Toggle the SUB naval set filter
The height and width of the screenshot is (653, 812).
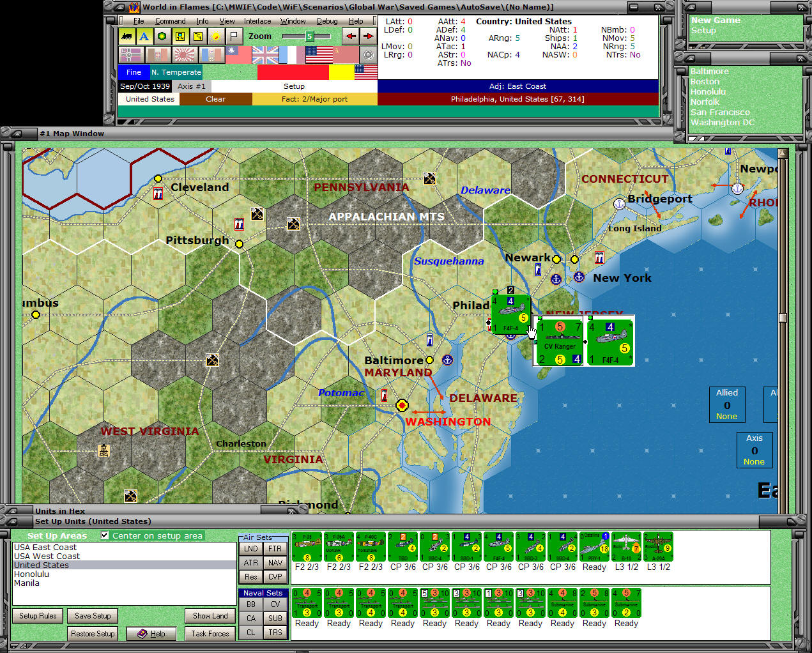click(x=275, y=618)
